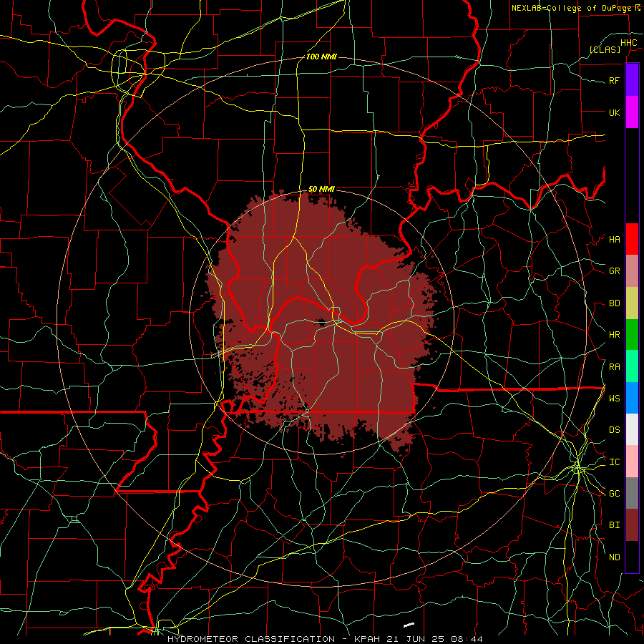Select the WS legend label

point(614,399)
